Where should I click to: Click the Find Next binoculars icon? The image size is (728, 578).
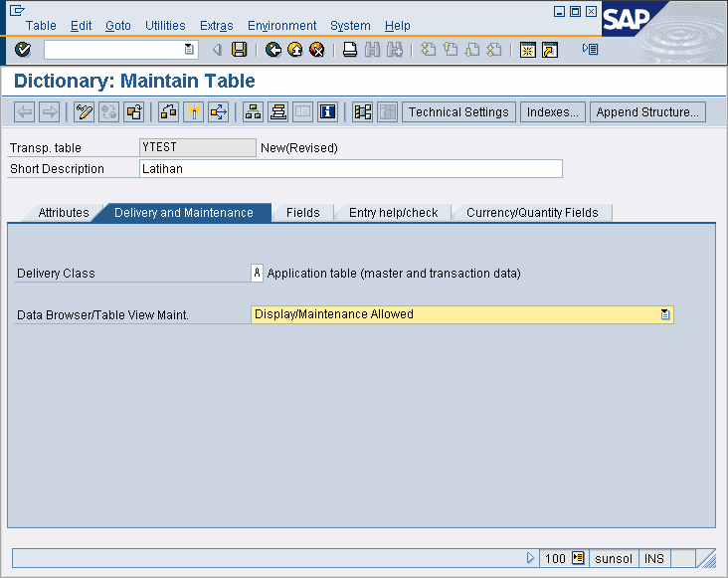tap(395, 49)
